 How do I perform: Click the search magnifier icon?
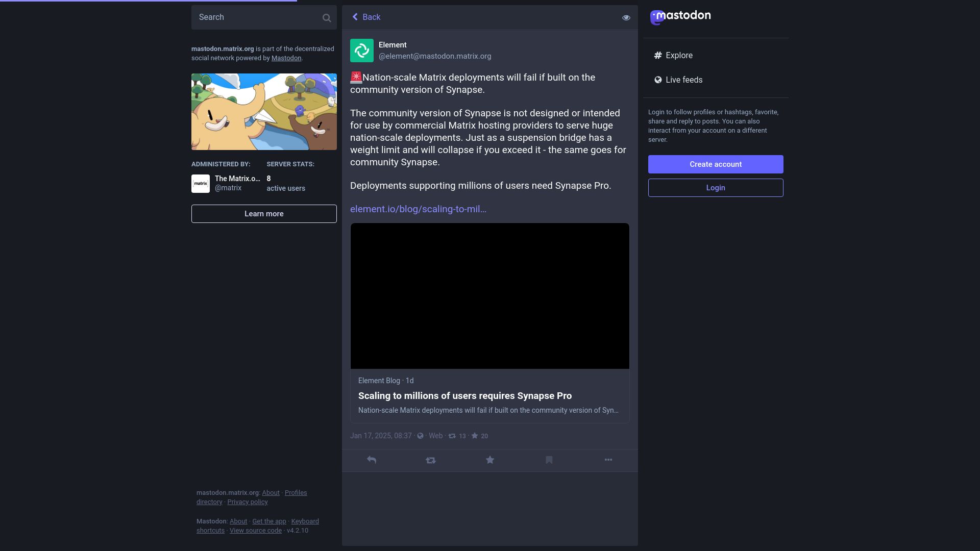(327, 18)
